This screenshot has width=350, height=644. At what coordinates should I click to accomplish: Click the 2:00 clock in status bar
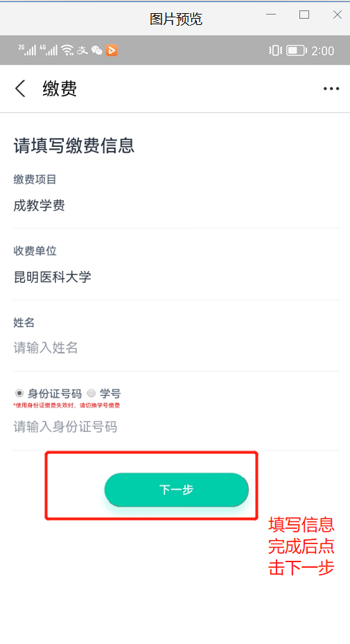322,51
